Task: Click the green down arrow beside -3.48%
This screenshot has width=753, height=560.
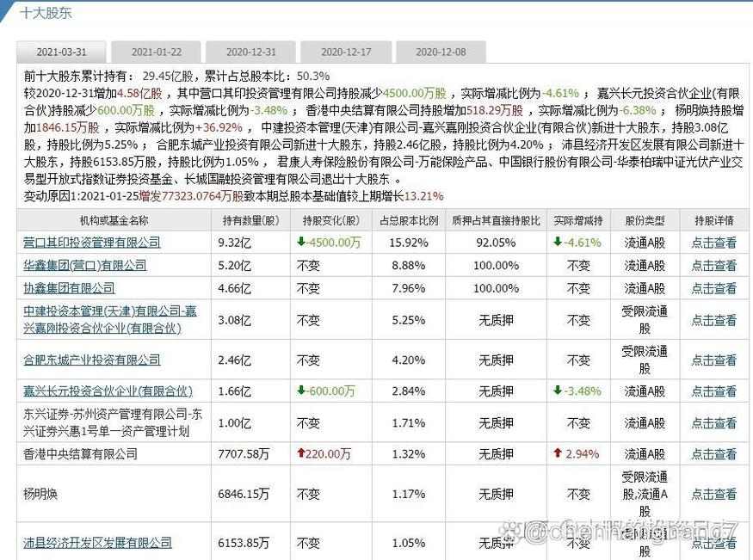Action: click(558, 391)
